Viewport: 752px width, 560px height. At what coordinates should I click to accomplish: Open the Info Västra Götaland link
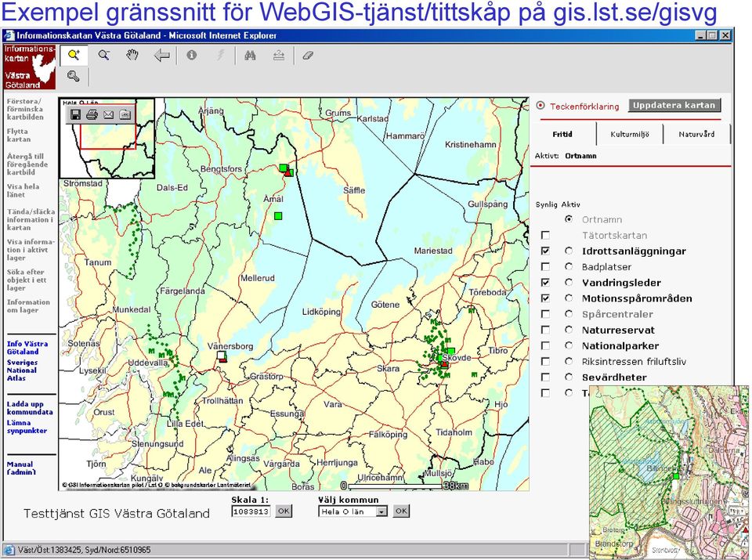tap(27, 348)
